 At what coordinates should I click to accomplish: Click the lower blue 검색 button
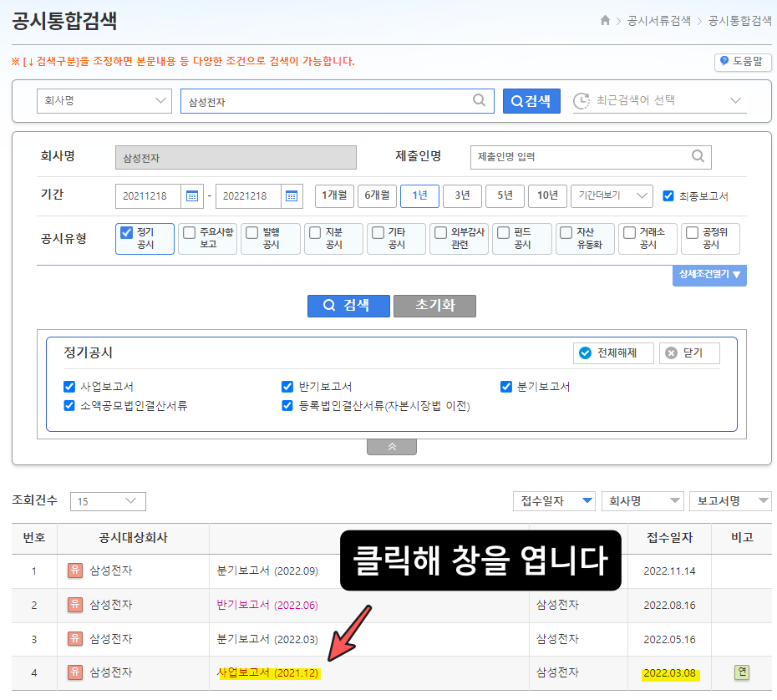[x=348, y=306]
